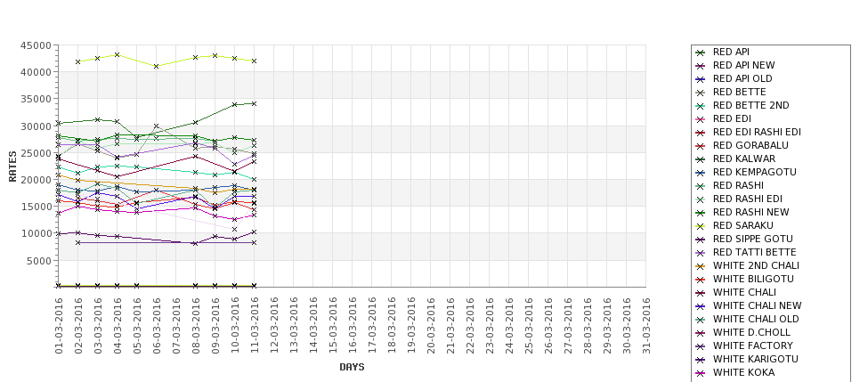Select the 21-03-2016 date label
Screen dimensions: 868x382
450,326
